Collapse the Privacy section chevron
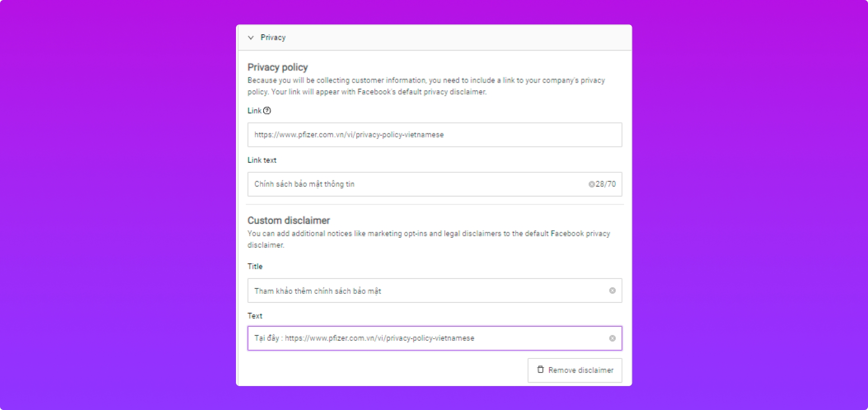The height and width of the screenshot is (410, 868). (251, 38)
